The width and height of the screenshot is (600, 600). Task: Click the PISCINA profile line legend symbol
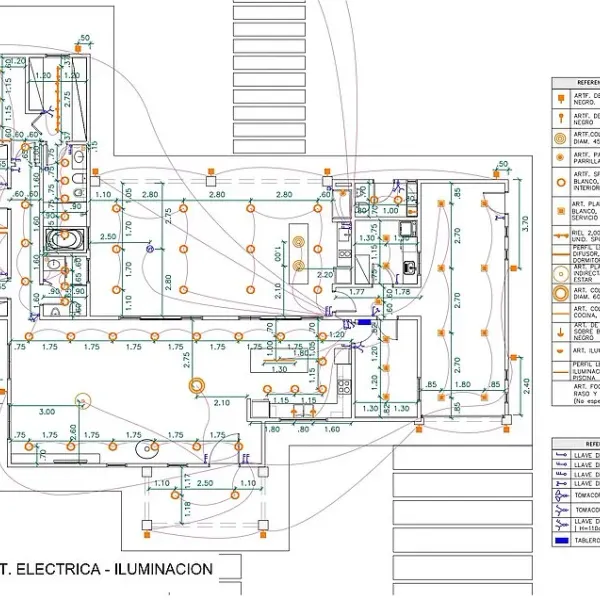click(x=561, y=371)
